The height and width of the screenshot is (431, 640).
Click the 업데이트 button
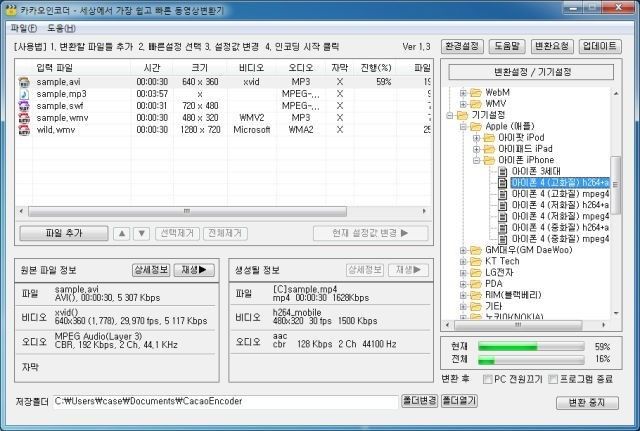click(x=600, y=46)
